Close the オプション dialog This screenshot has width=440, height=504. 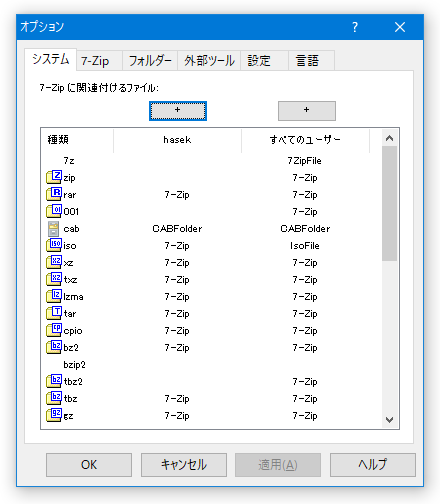(x=400, y=27)
